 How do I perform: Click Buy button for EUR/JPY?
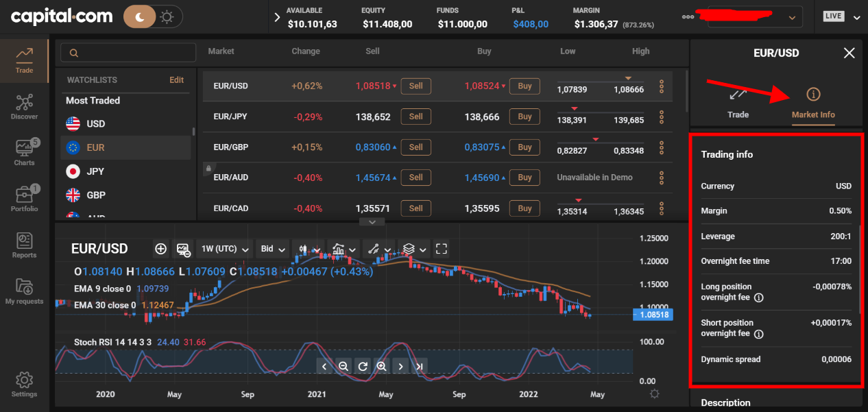click(525, 117)
